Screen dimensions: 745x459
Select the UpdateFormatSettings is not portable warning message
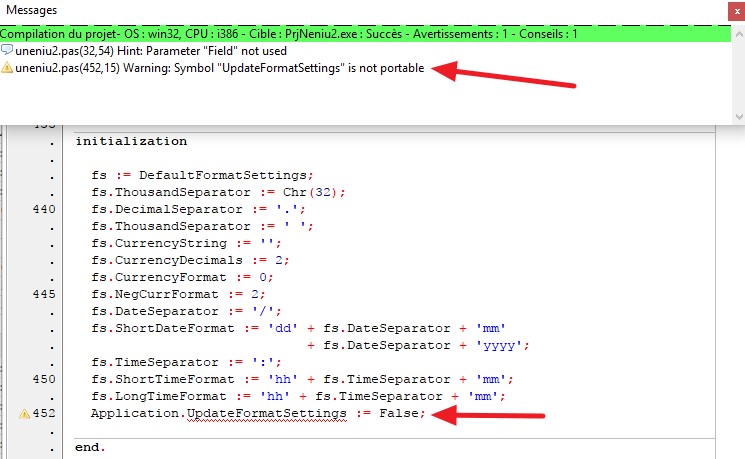[220, 68]
